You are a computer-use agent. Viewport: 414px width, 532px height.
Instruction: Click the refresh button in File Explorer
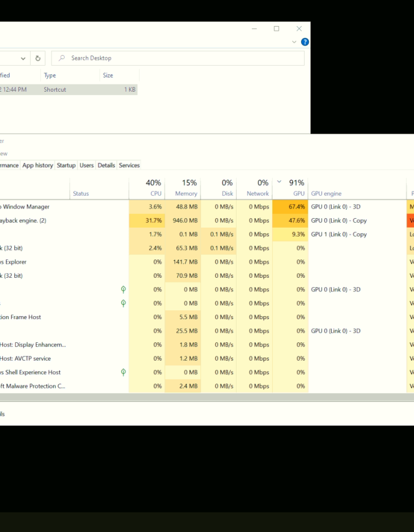tap(38, 59)
